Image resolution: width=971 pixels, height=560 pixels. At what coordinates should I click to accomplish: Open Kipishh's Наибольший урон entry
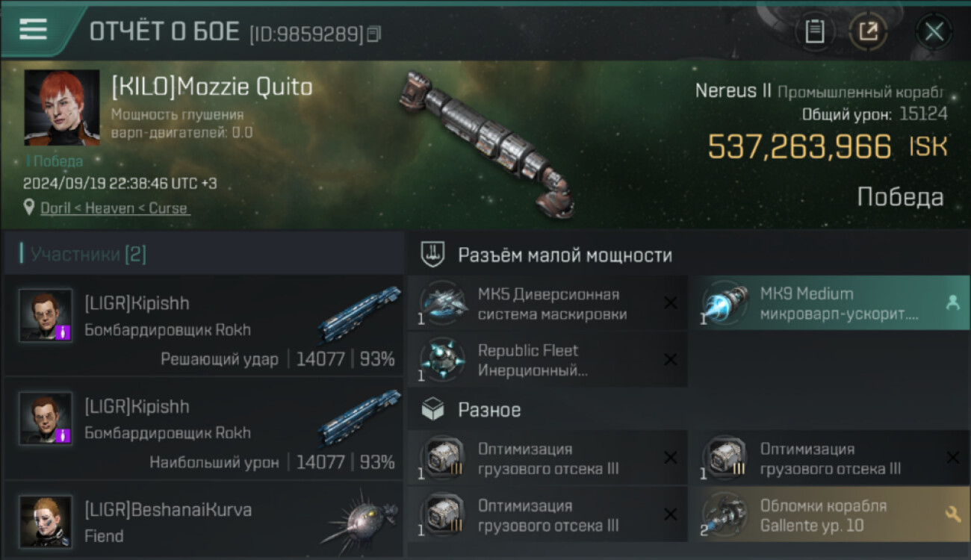pos(204,428)
